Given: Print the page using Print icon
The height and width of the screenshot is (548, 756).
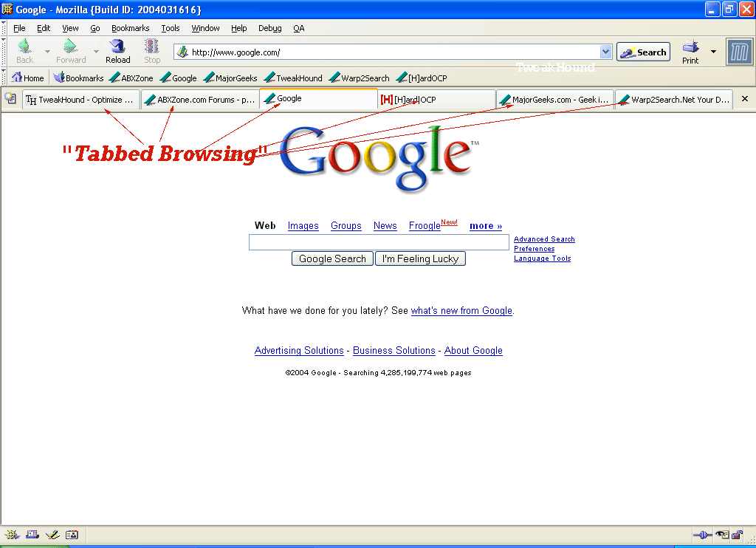Looking at the screenshot, I should click(690, 47).
